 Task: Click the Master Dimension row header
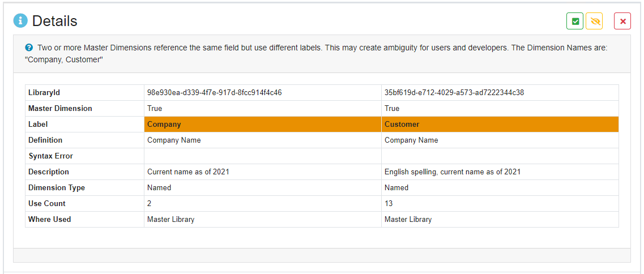coord(59,109)
